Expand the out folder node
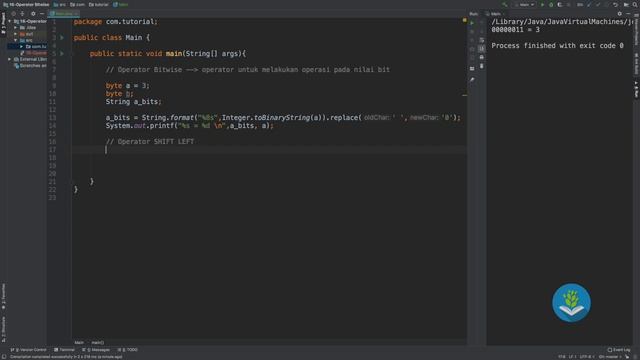 pyautogui.click(x=16, y=34)
